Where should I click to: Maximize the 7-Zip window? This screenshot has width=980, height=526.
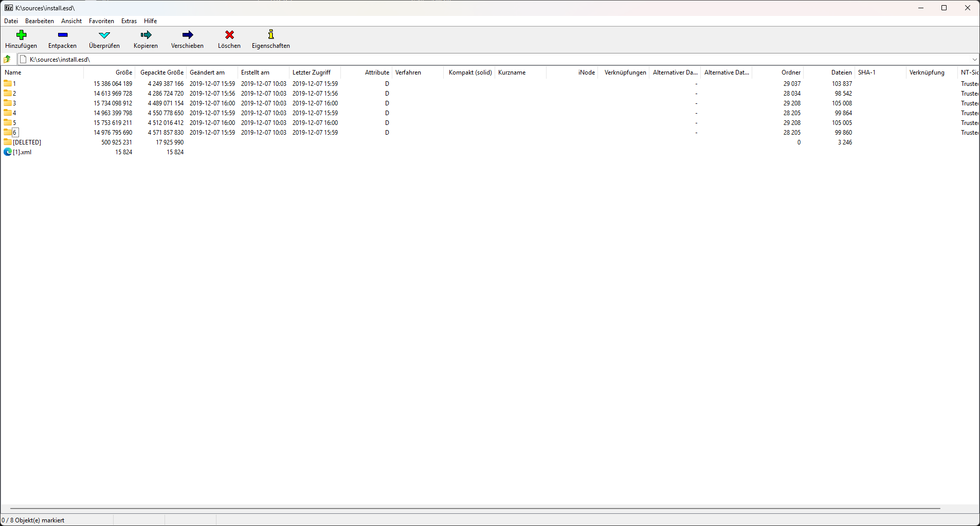(944, 8)
